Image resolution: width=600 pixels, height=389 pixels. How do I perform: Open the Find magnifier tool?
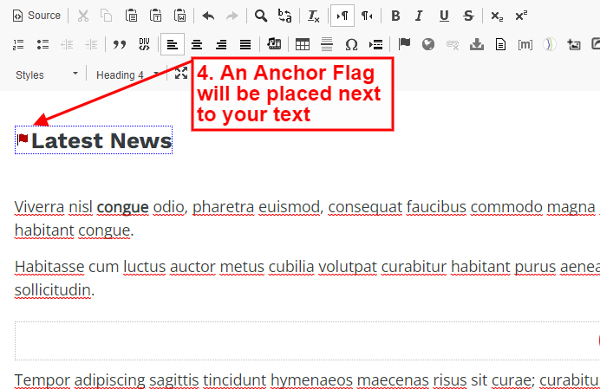point(261,16)
